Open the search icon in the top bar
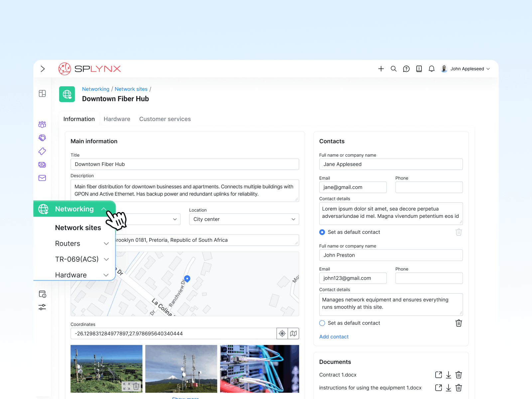This screenshot has height=399, width=532. point(394,69)
